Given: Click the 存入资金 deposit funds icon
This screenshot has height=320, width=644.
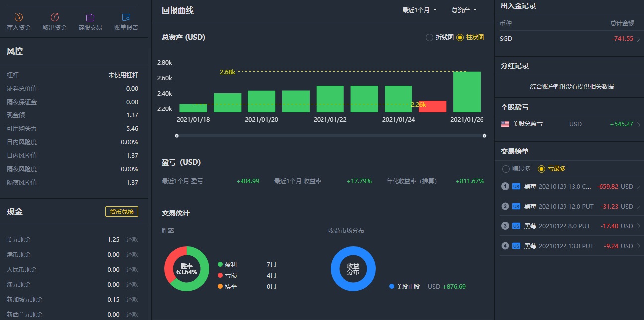Looking at the screenshot, I should (x=19, y=17).
